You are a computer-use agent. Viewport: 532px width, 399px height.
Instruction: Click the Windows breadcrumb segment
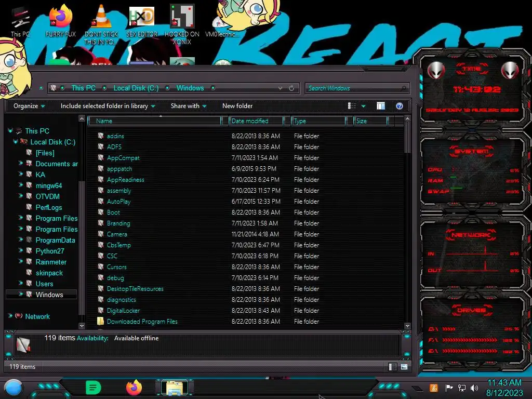click(x=190, y=88)
